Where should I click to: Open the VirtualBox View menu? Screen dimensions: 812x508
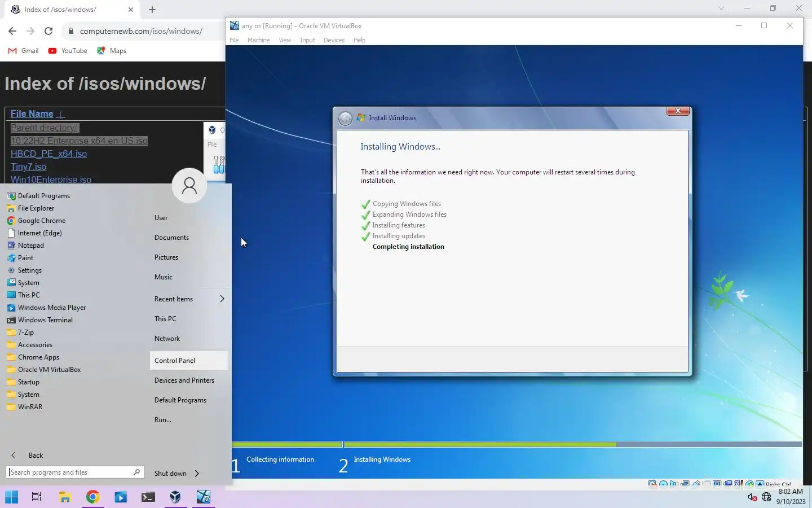click(x=285, y=40)
